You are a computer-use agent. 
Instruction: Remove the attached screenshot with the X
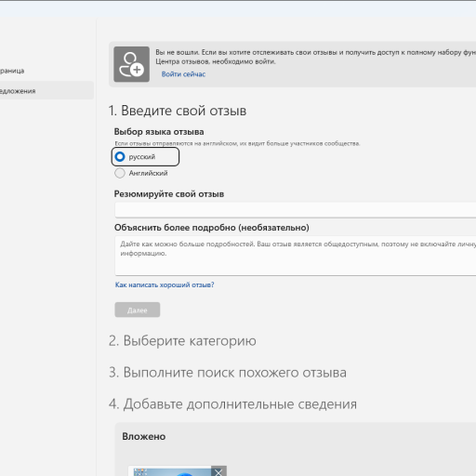pos(218,471)
